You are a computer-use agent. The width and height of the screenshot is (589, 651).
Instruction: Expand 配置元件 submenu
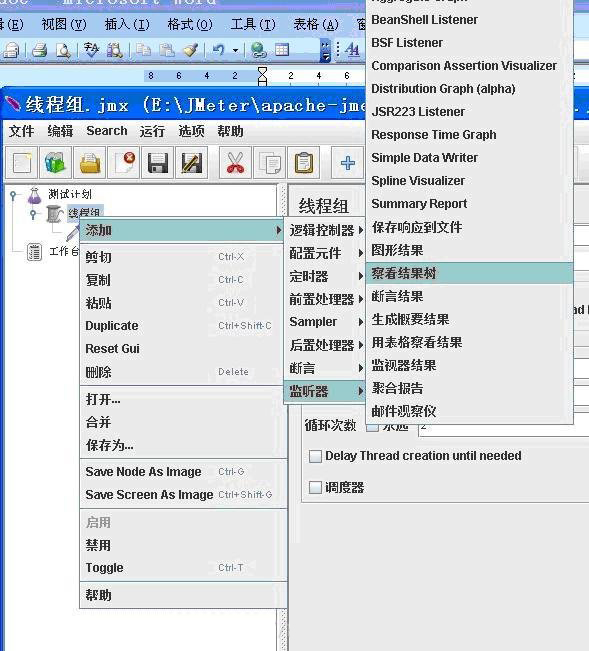[x=326, y=253]
